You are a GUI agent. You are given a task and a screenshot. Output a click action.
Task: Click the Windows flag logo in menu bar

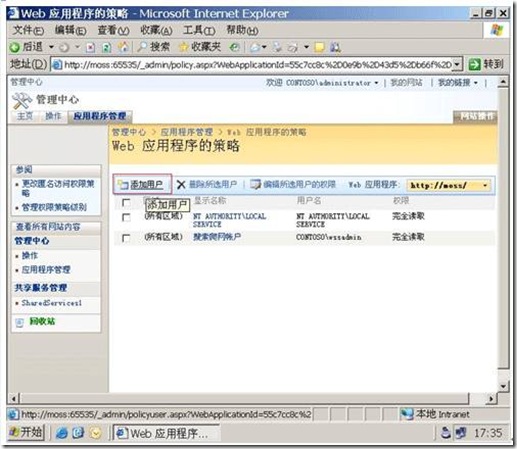pyautogui.click(x=497, y=31)
